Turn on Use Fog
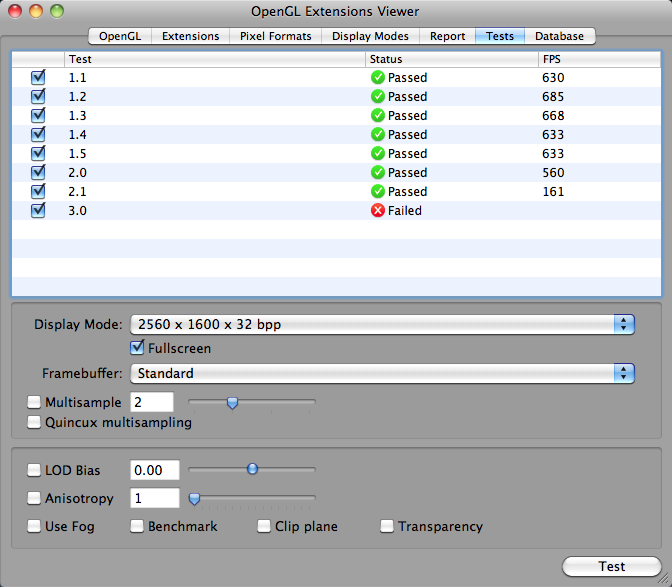The height and width of the screenshot is (587, 672). pyautogui.click(x=34, y=526)
